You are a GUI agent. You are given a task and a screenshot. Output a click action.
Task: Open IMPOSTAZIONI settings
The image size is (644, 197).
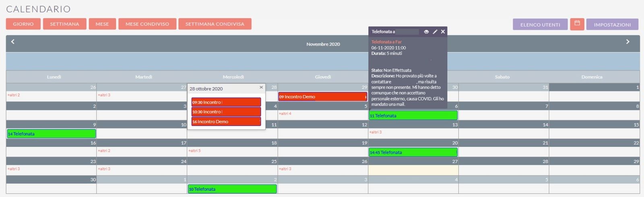(x=612, y=25)
